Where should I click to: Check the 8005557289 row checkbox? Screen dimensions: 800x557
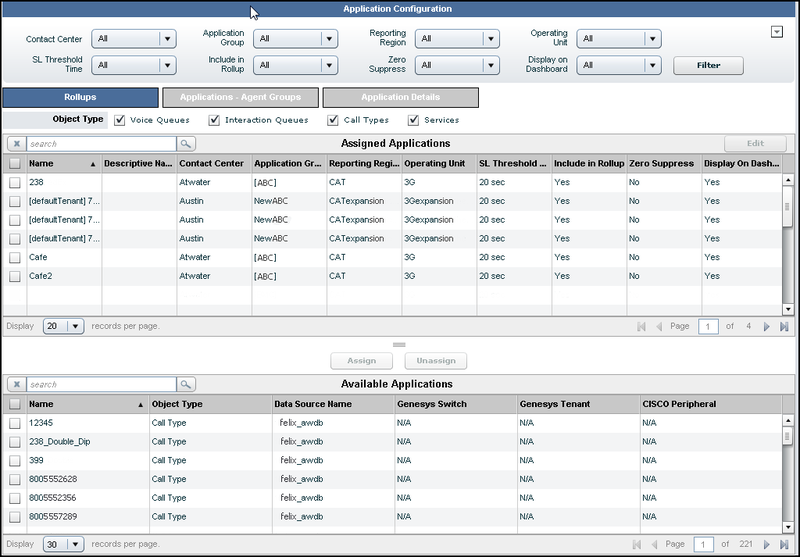click(15, 517)
